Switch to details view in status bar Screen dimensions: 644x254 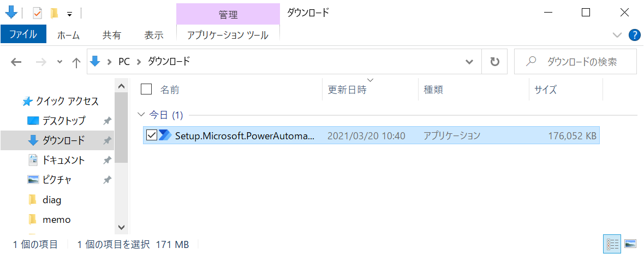click(x=611, y=244)
